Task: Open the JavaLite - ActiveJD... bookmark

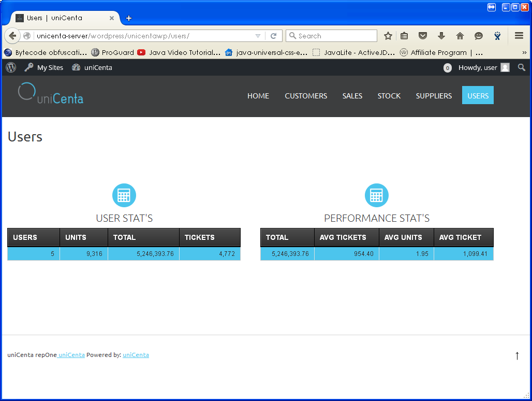Action: tap(353, 52)
